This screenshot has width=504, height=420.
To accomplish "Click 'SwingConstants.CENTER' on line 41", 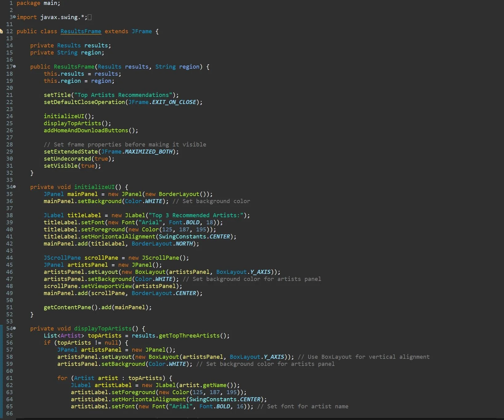I will point(194,237).
